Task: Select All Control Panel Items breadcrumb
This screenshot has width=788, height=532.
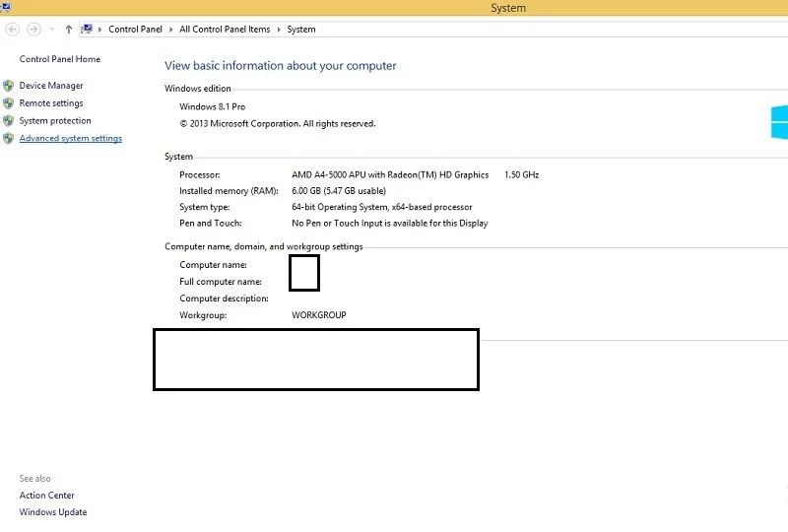Action: [x=225, y=30]
